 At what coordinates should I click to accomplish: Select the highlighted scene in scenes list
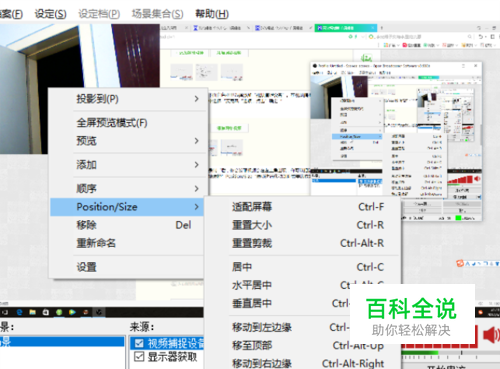coord(62,341)
